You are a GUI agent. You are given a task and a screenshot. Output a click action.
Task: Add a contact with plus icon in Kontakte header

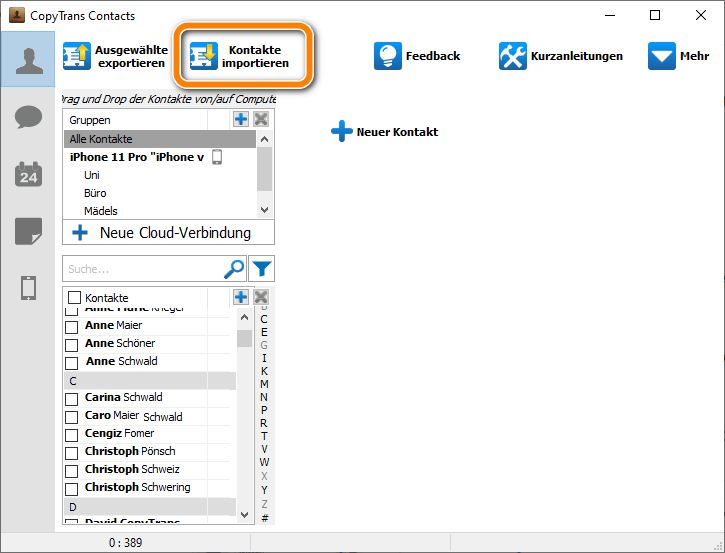240,297
